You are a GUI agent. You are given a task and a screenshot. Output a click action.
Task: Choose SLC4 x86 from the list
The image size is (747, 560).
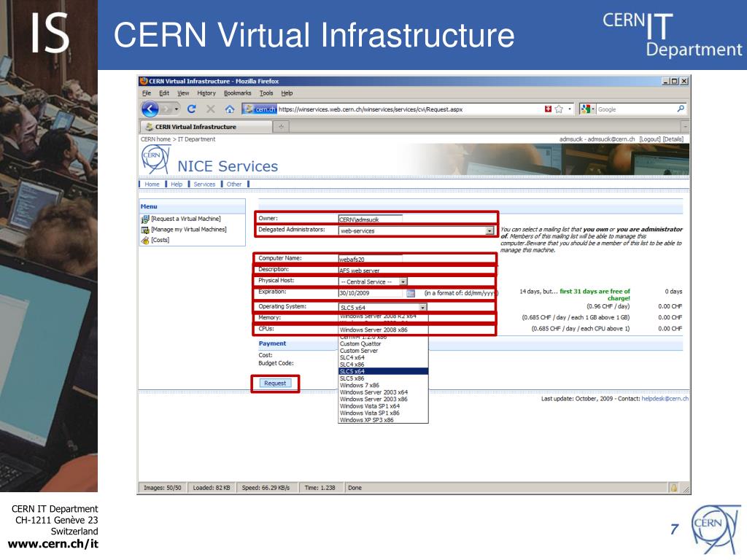[352, 365]
